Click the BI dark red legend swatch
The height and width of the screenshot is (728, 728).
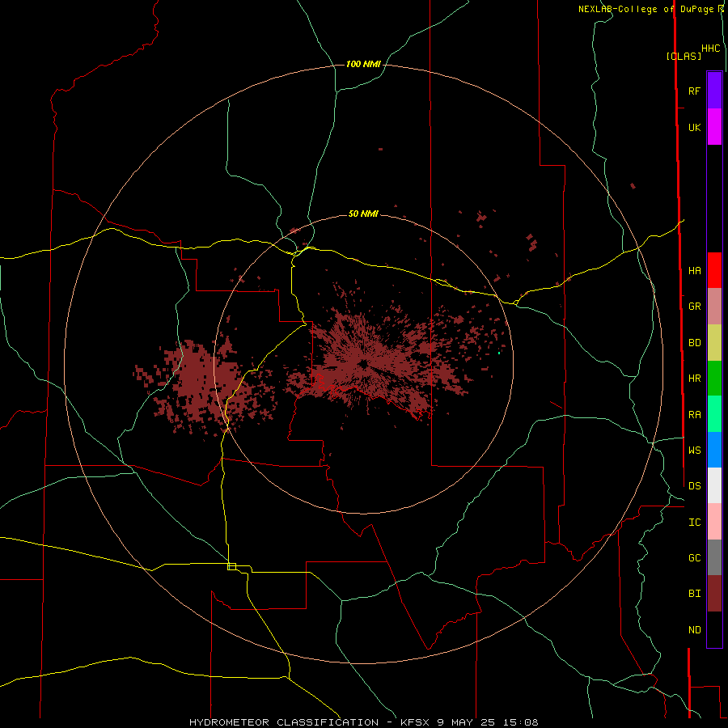pyautogui.click(x=714, y=594)
